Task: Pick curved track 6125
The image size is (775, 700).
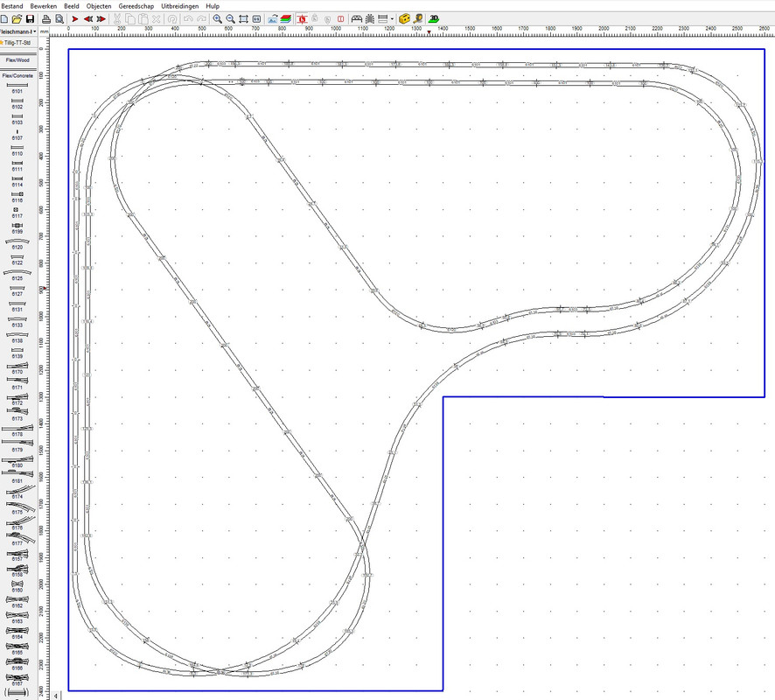Action: (x=17, y=275)
